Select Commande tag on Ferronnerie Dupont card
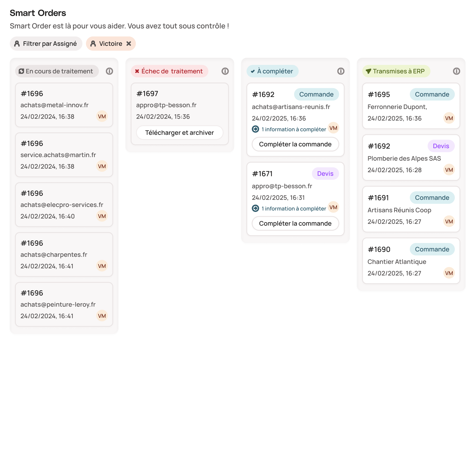 click(x=432, y=94)
